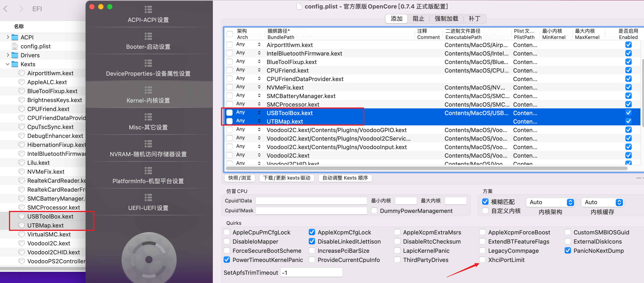The image size is (644, 283).
Task: Click the Lilu.kext icon in Finder
Action: click(22, 163)
